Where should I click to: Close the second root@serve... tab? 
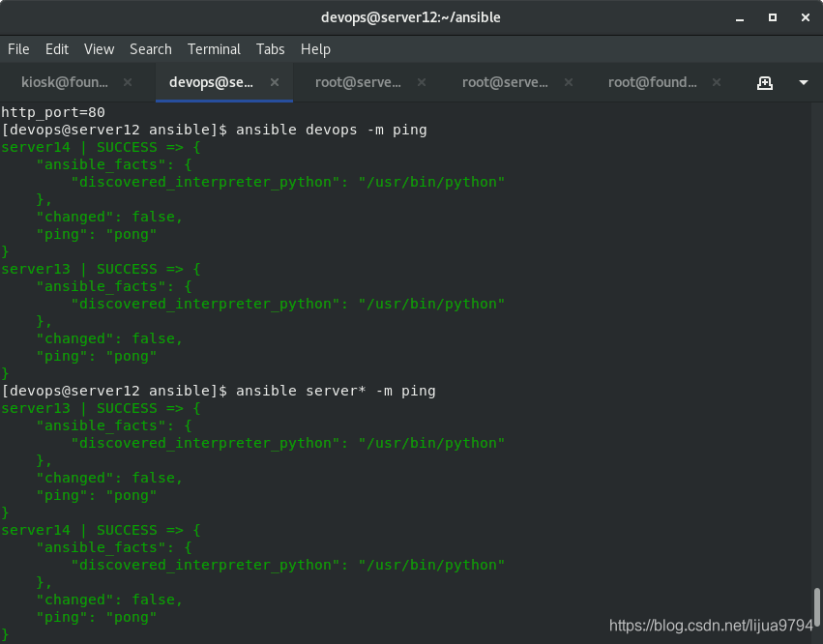pos(569,82)
